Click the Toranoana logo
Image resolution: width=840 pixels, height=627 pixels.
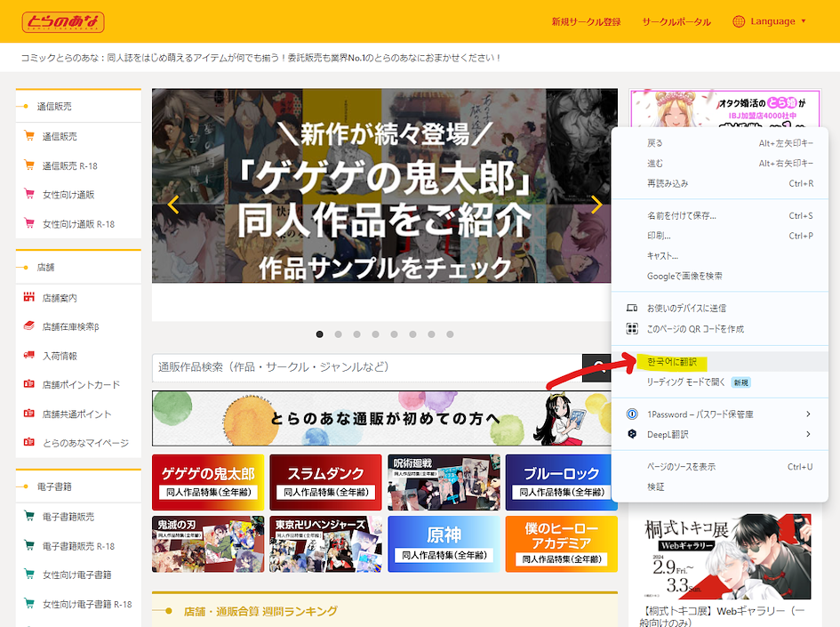[x=63, y=22]
